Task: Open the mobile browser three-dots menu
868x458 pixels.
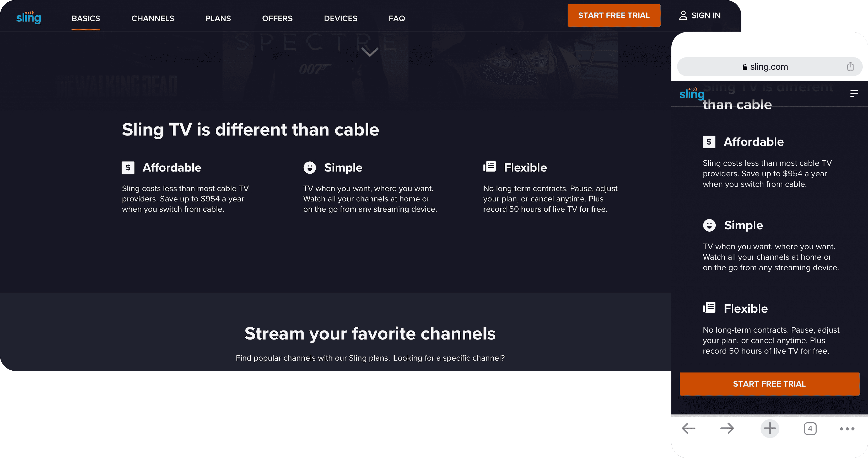Action: [x=847, y=429]
